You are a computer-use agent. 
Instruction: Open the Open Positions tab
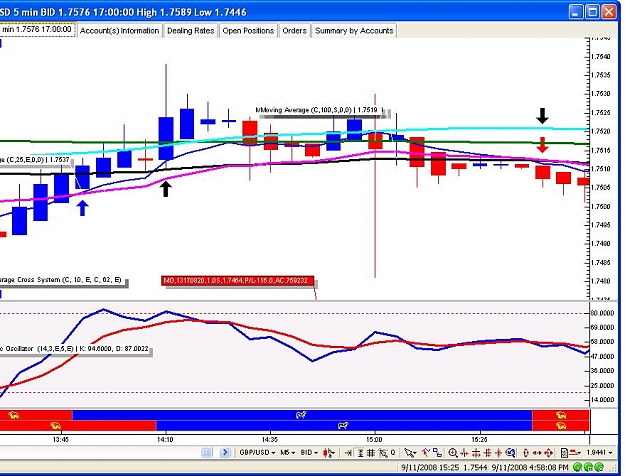coord(248,31)
